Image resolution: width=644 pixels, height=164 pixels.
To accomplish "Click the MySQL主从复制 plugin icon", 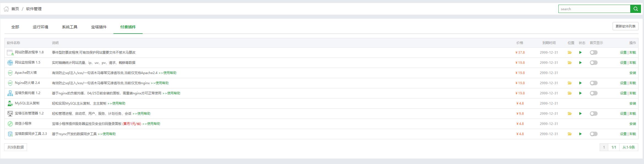I will pos(10,103).
